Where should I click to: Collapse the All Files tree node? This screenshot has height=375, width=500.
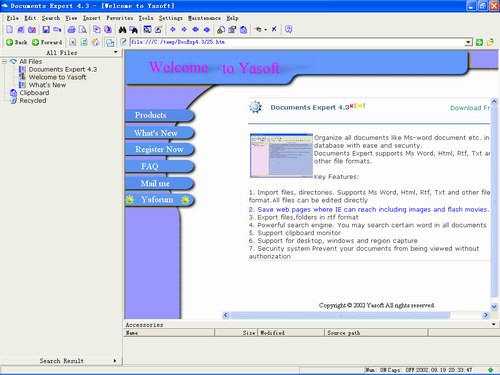tap(5, 61)
